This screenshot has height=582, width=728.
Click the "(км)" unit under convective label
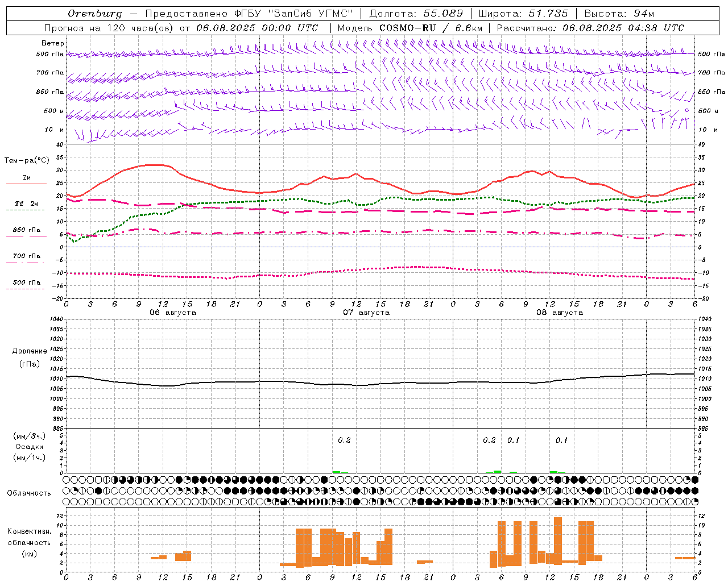(x=30, y=554)
